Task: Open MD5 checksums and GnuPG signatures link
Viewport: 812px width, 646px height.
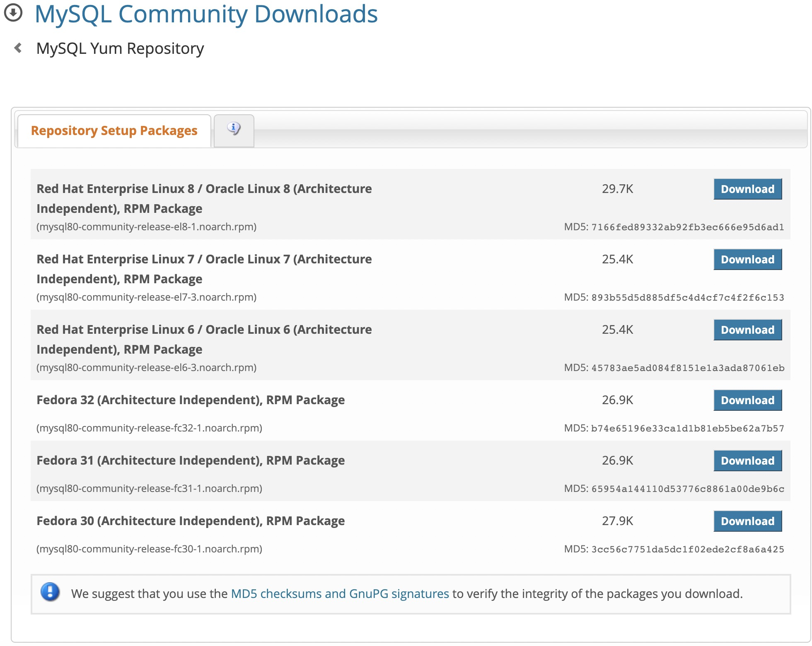Action: (x=340, y=594)
